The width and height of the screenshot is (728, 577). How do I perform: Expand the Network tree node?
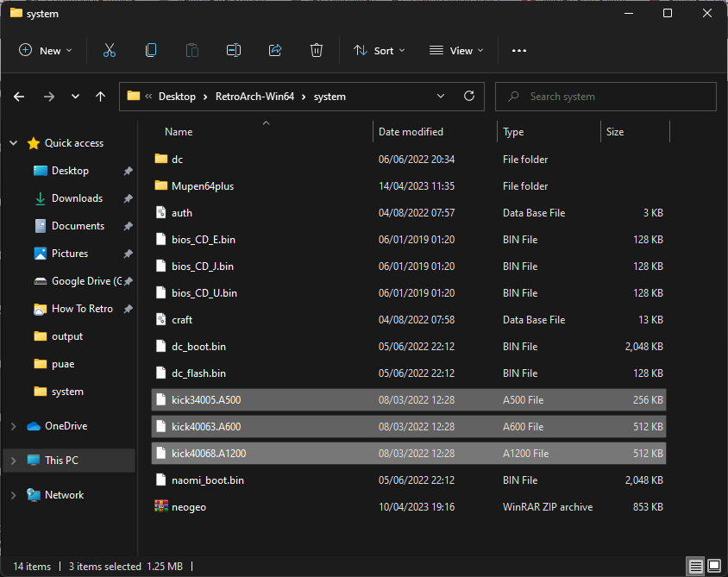pos(14,495)
